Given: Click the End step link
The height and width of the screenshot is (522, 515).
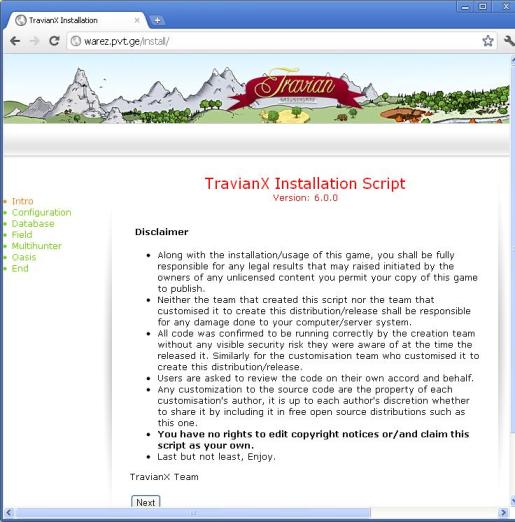Looking at the screenshot, I should tap(20, 268).
